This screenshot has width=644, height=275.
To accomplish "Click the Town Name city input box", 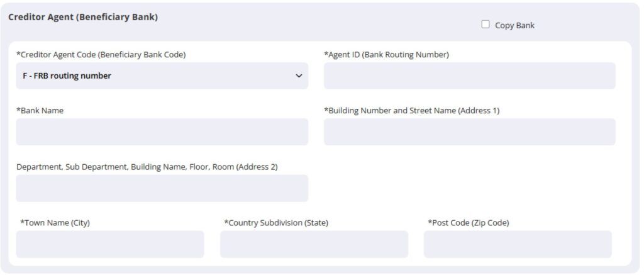I will [x=110, y=244].
